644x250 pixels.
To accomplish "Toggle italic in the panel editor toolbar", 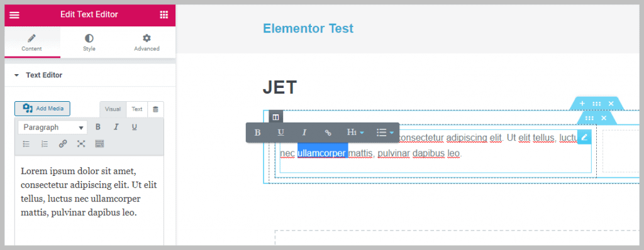I will (116, 128).
